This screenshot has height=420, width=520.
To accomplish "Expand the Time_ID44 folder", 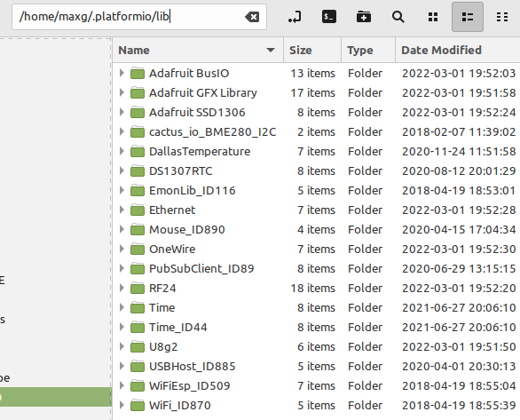I will (122, 328).
